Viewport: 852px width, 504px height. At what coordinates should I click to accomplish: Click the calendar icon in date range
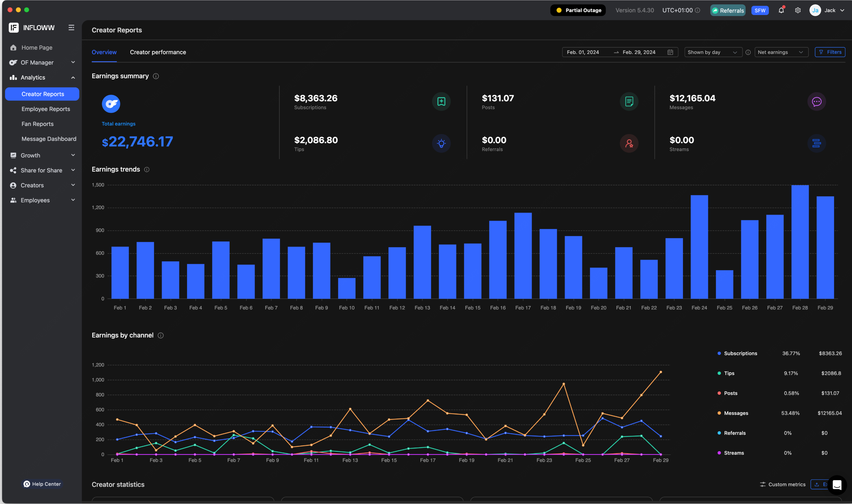pyautogui.click(x=670, y=52)
